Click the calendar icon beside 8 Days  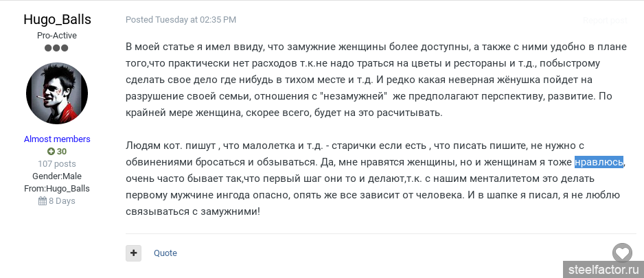point(43,201)
